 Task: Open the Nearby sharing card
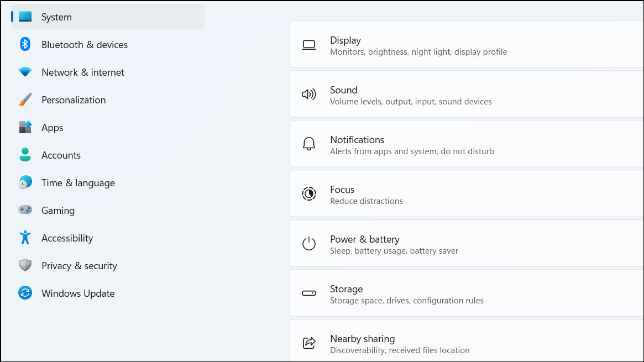467,340
